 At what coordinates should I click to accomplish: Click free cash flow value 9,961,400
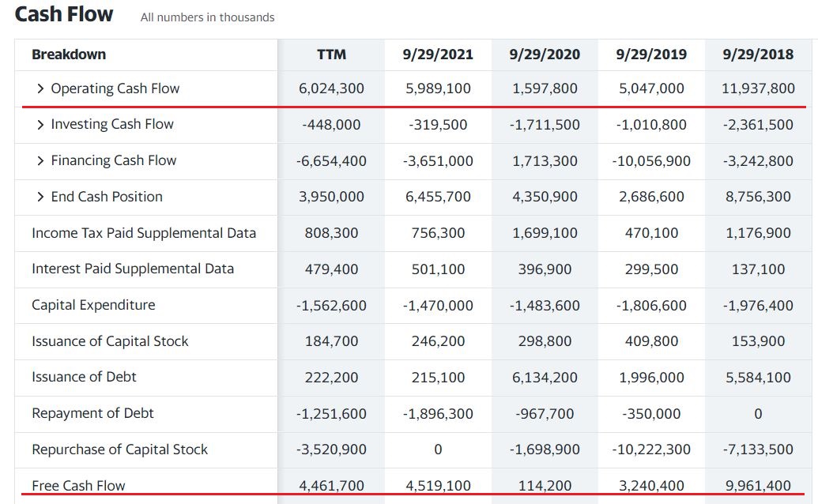pyautogui.click(x=758, y=486)
